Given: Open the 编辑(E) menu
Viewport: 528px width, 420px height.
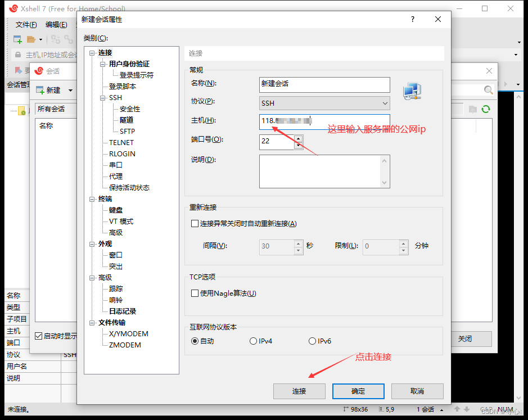Looking at the screenshot, I should (x=56, y=25).
